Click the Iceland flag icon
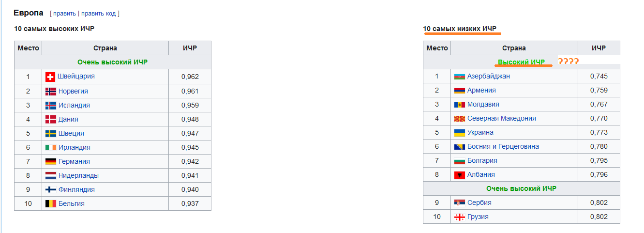Viewport: 644px width, 233px height. click(x=50, y=105)
